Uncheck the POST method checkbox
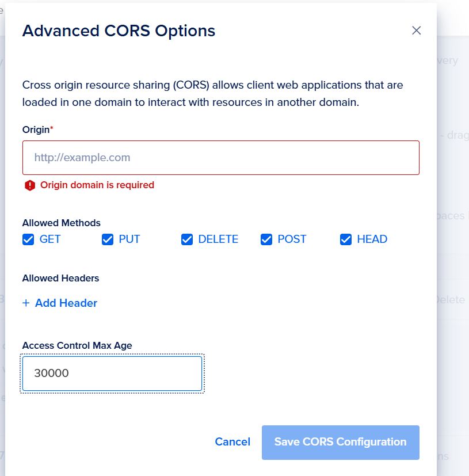This screenshot has height=476, width=469. coord(266,239)
